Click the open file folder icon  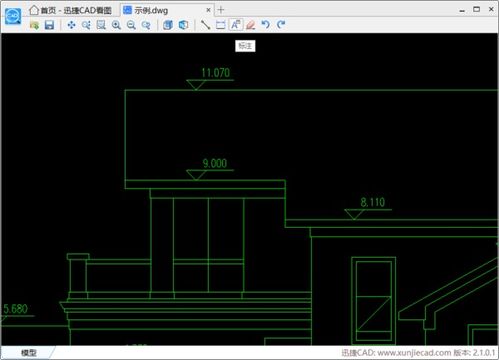pyautogui.click(x=34, y=25)
